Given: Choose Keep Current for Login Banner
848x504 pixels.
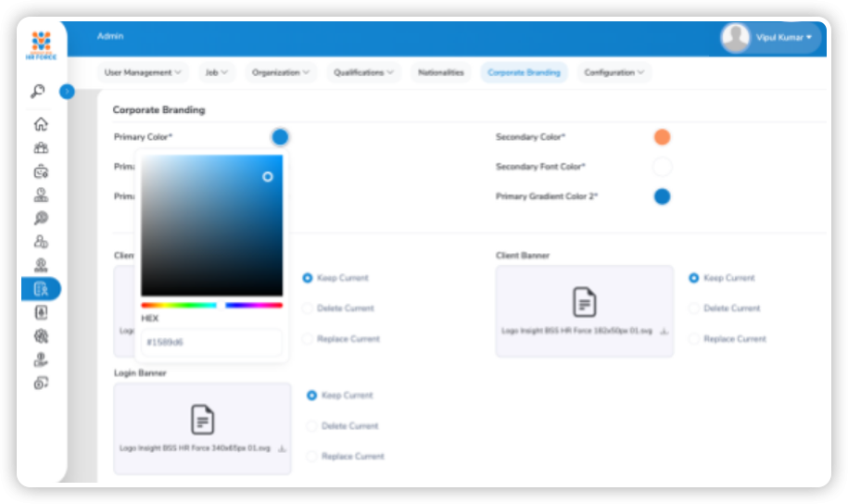Looking at the screenshot, I should (x=311, y=396).
